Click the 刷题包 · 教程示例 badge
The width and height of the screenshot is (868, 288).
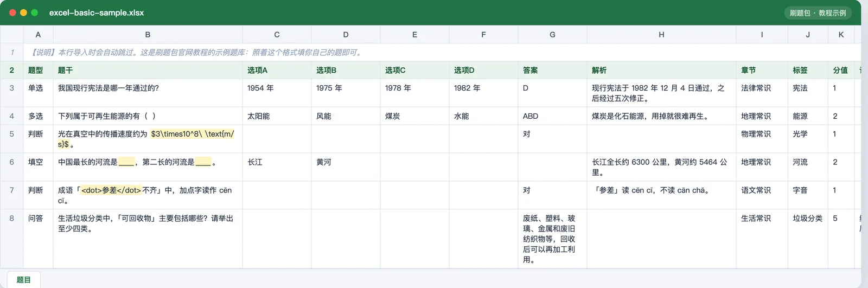pos(818,12)
